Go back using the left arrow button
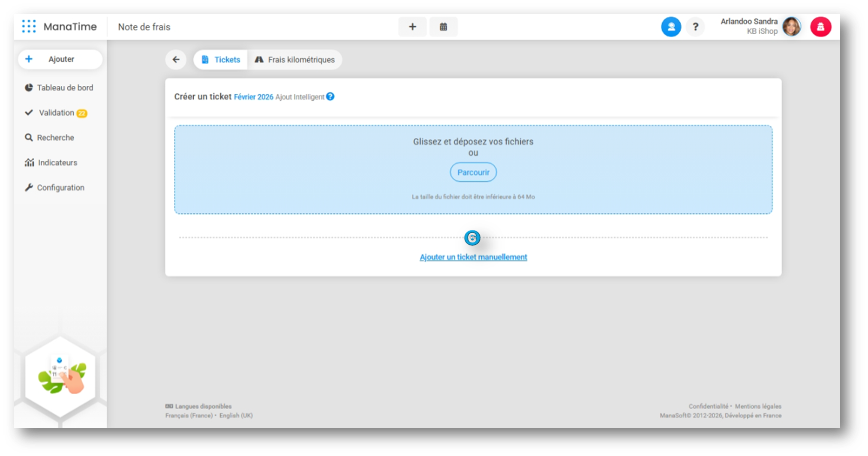The image size is (868, 456). (x=176, y=60)
